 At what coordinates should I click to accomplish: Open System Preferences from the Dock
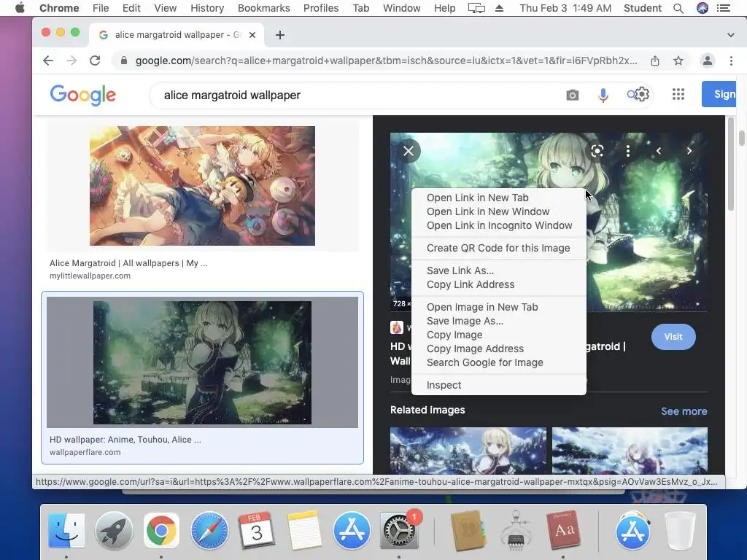click(399, 530)
